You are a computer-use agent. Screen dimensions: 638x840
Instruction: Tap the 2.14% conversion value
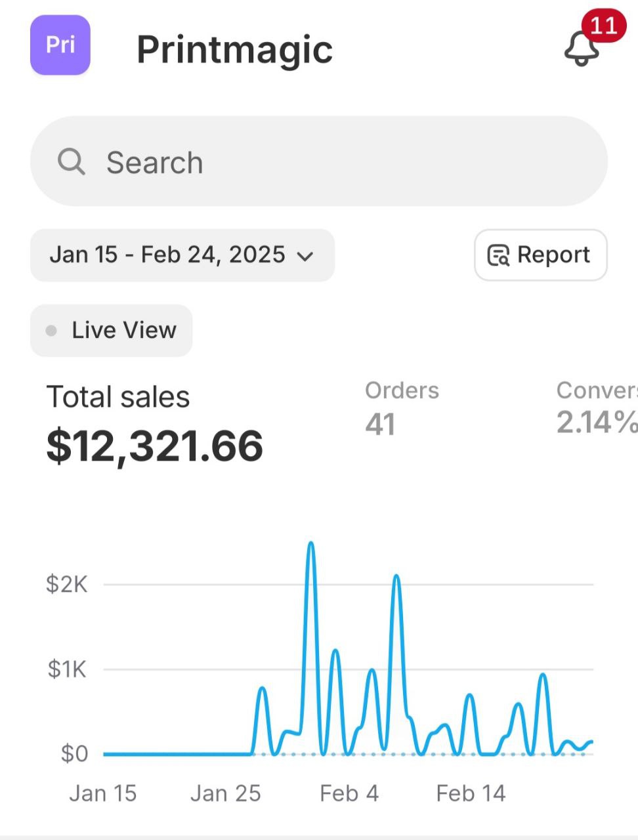tap(596, 423)
